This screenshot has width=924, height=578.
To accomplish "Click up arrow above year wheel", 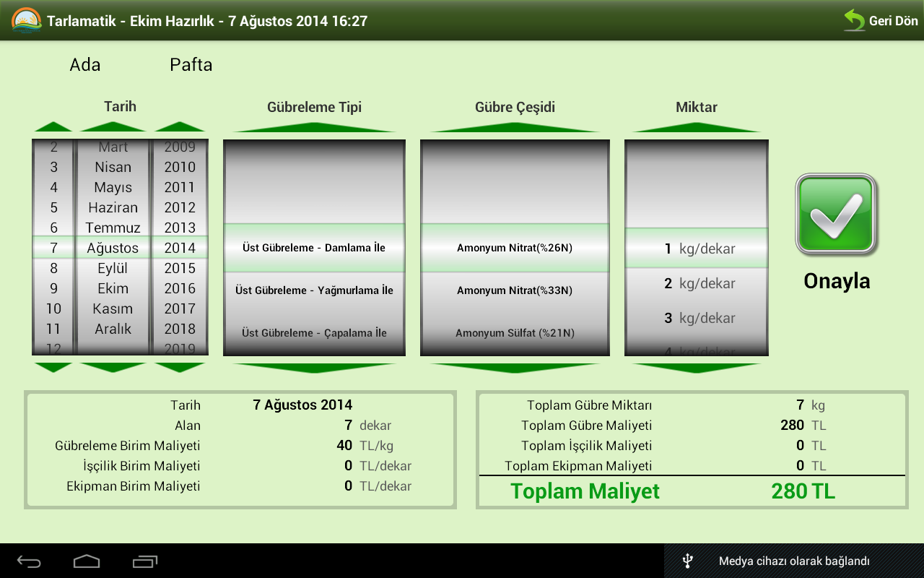I will tap(180, 126).
